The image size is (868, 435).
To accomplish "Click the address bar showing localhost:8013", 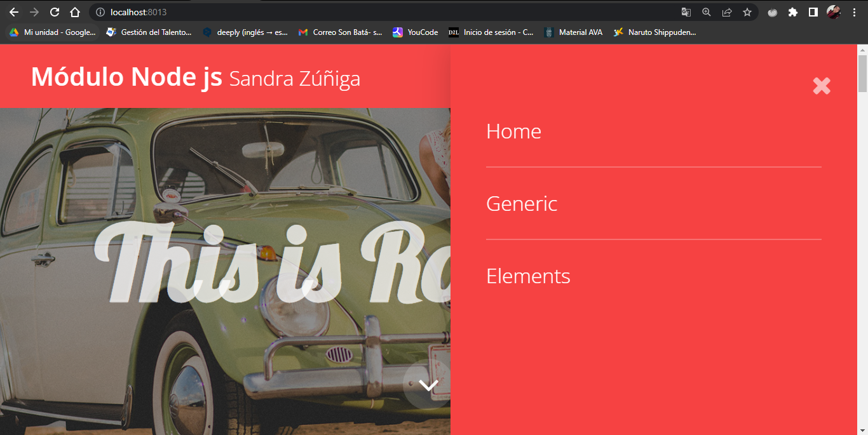I will click(254, 12).
